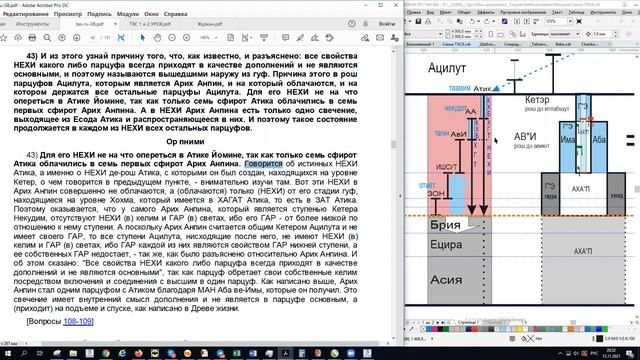
Task: Open the Инструменты tab in Acrobat
Action: tap(32, 24)
